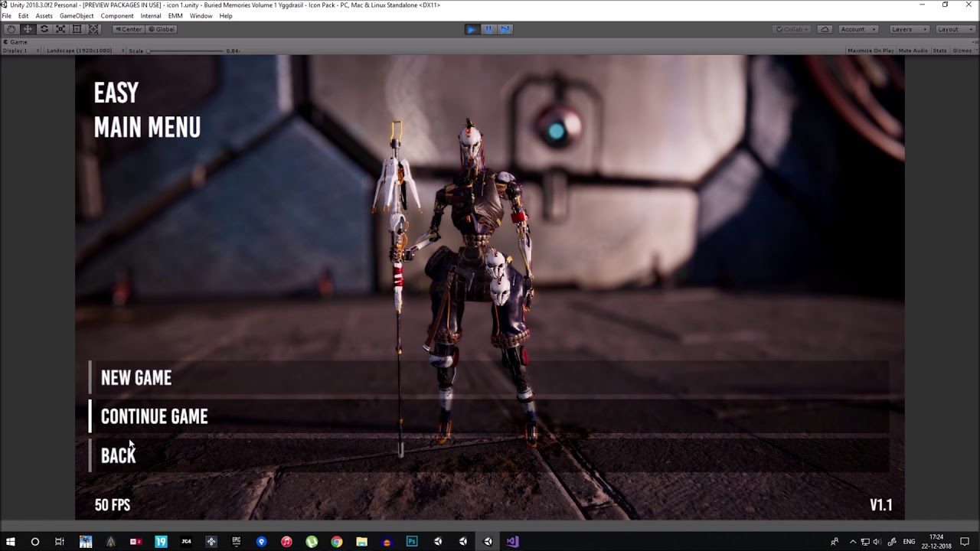This screenshot has height=551, width=980.
Task: Select the Move tool
Action: point(28,29)
